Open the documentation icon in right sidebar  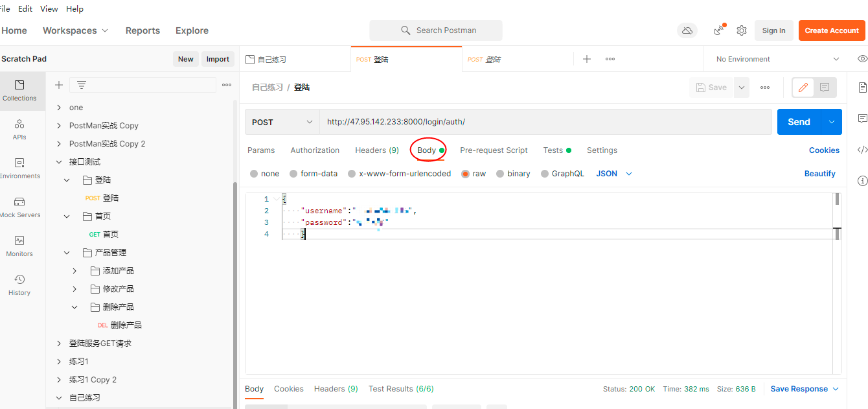coord(862,87)
